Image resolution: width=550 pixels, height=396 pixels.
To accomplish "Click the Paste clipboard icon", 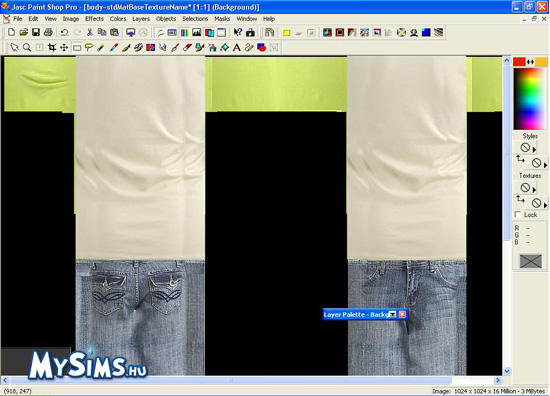I will click(x=114, y=33).
